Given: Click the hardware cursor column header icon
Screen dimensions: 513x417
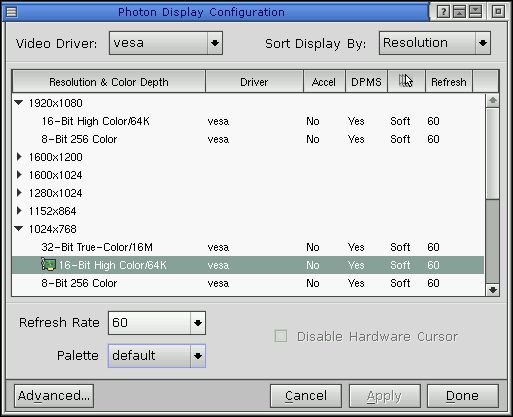Looking at the screenshot, I should point(406,81).
